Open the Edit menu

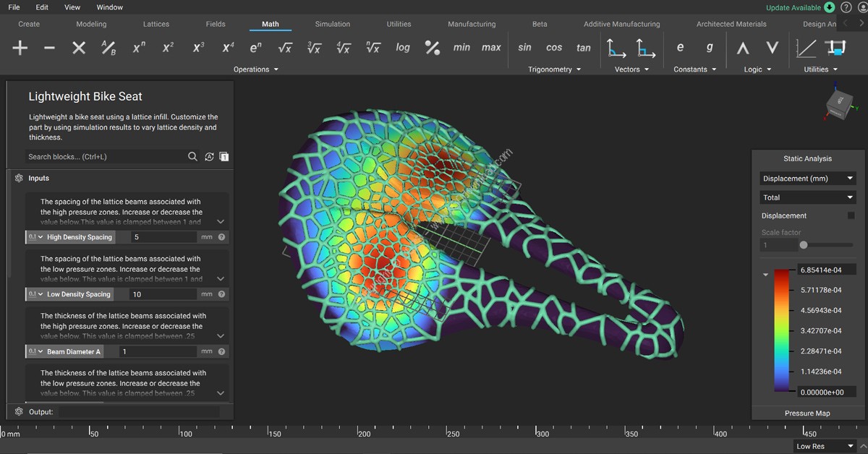[42, 7]
